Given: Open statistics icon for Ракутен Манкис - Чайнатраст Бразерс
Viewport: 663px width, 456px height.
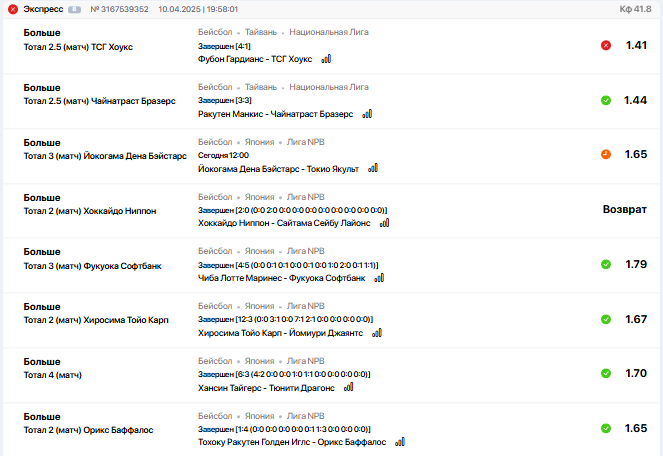Looking at the screenshot, I should click(x=367, y=114).
